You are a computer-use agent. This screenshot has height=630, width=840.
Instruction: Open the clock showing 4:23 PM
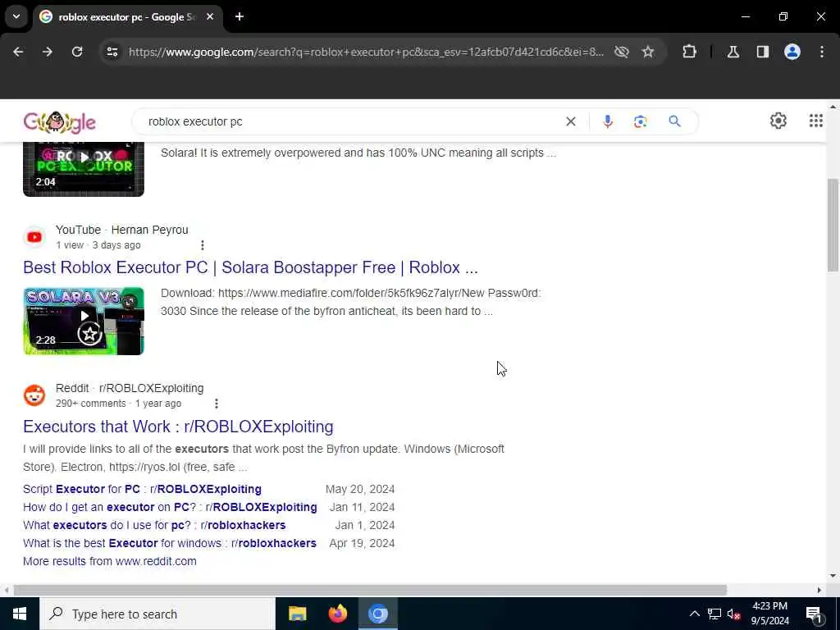coord(769,614)
